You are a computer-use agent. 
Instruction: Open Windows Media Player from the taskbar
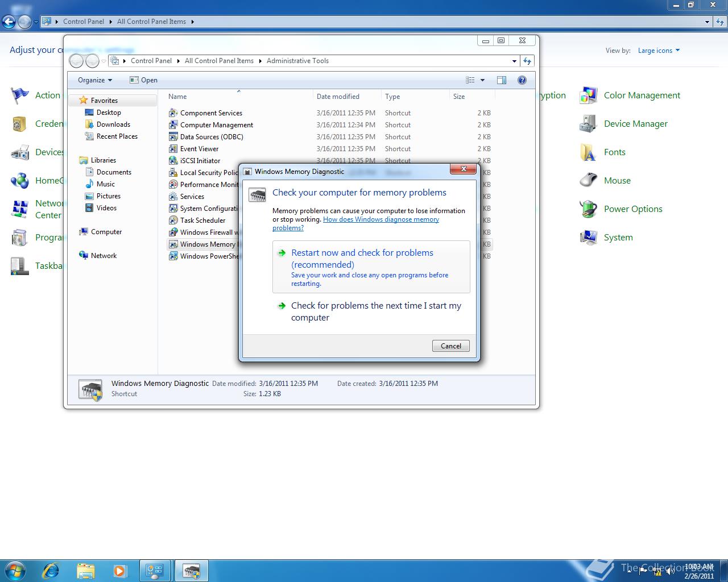(x=120, y=571)
